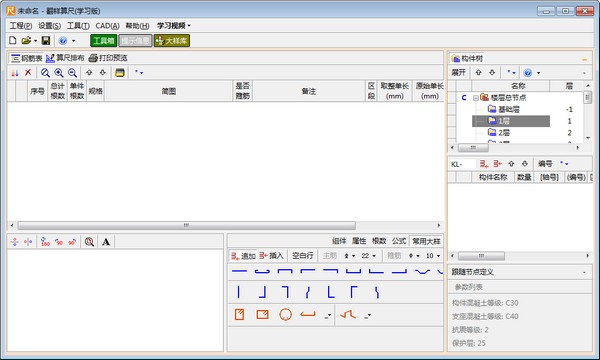Click the rotate 180 icon
Viewport: 600px width, 360px height.
45,242
